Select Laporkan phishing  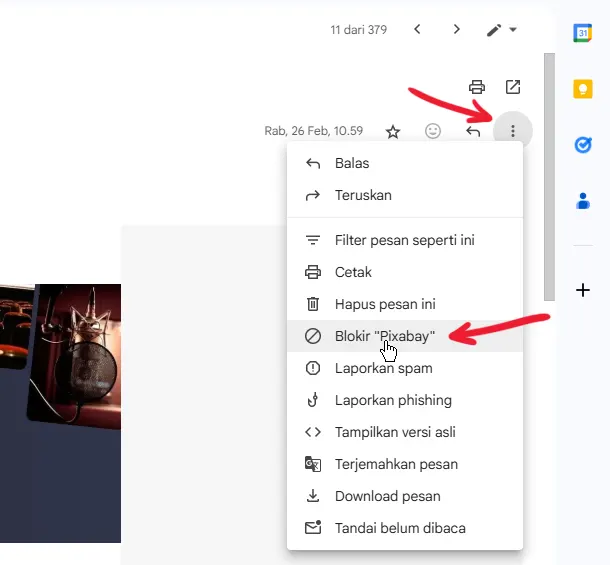coord(405,400)
